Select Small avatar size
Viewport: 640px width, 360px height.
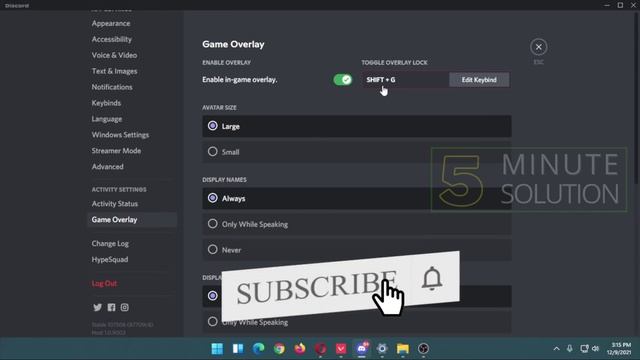(x=357, y=152)
